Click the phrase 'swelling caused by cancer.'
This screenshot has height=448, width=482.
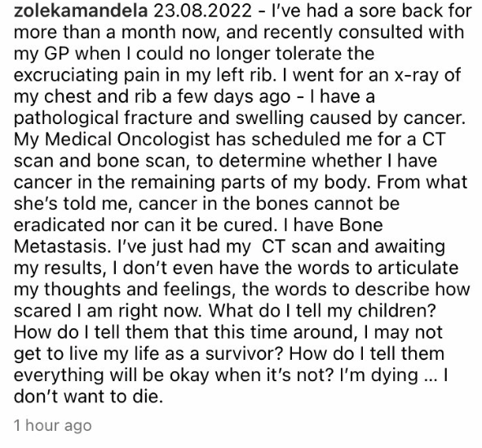tap(351, 118)
